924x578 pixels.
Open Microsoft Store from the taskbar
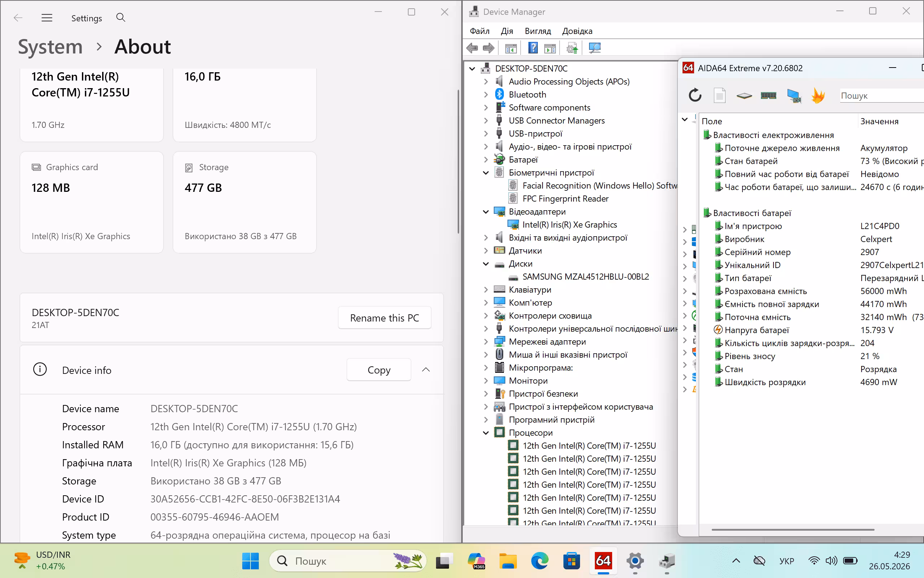(572, 561)
